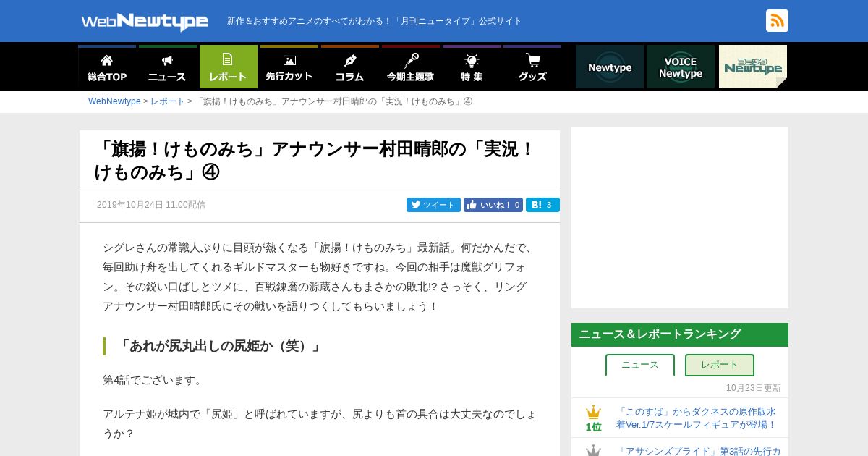The height and width of the screenshot is (456, 868).
Task: Open コラム pen menu item
Action: pyautogui.click(x=349, y=67)
